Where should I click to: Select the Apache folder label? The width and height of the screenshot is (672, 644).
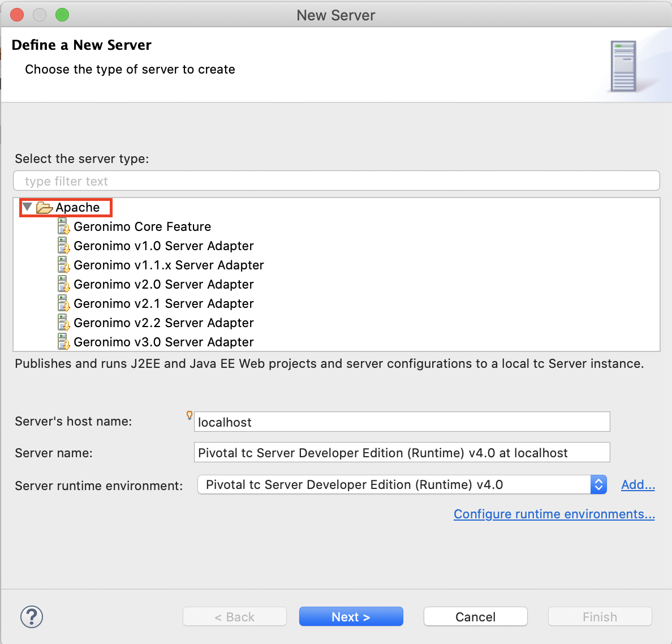point(77,208)
